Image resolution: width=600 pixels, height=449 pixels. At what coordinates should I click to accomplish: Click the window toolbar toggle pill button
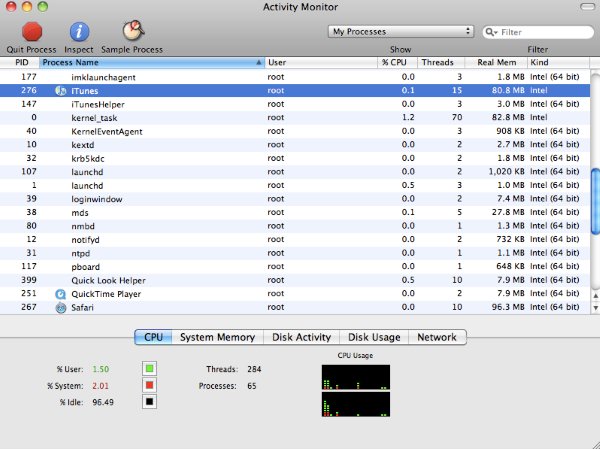pyautogui.click(x=588, y=7)
